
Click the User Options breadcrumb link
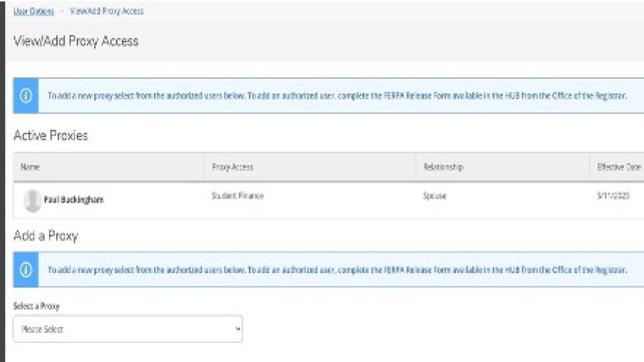[x=34, y=11]
